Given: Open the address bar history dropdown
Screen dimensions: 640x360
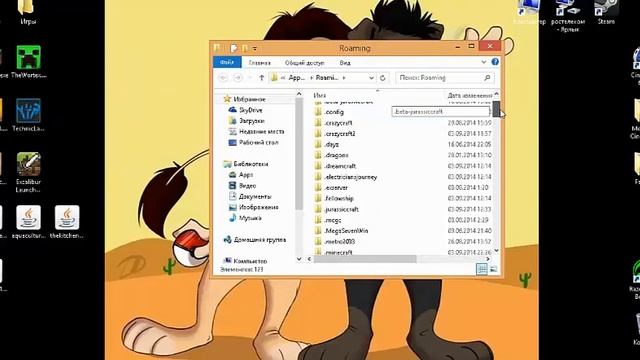Looking at the screenshot, I should click(371, 78).
